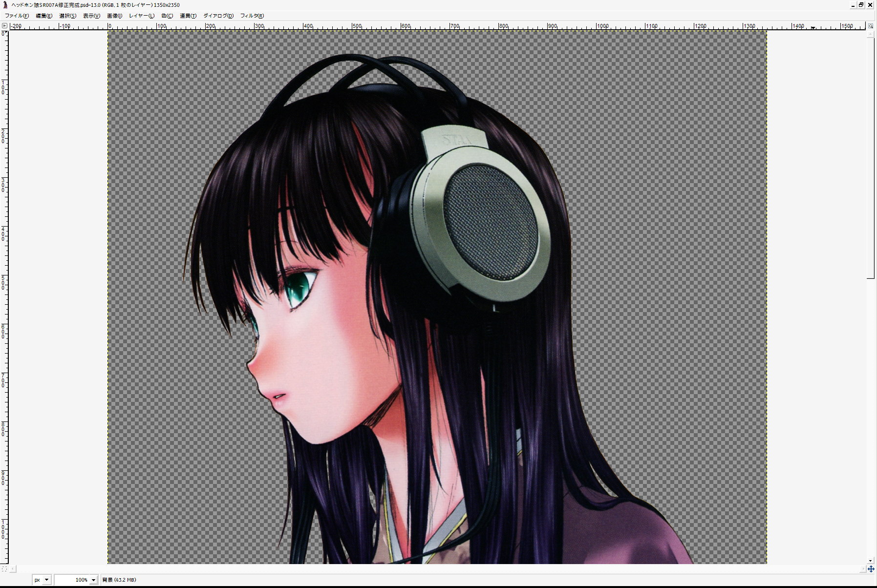Open the ファイル(F) menu
The width and height of the screenshot is (877, 588).
point(17,16)
